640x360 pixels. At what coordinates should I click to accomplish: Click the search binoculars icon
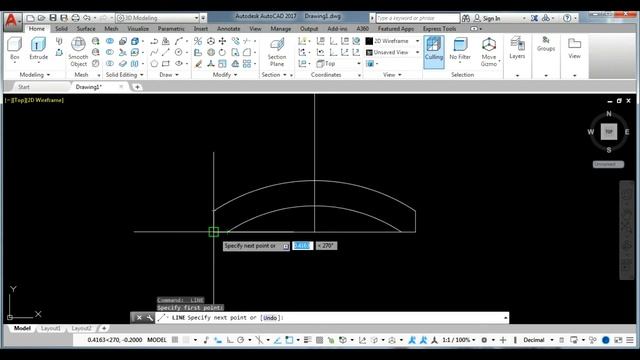[x=466, y=18]
